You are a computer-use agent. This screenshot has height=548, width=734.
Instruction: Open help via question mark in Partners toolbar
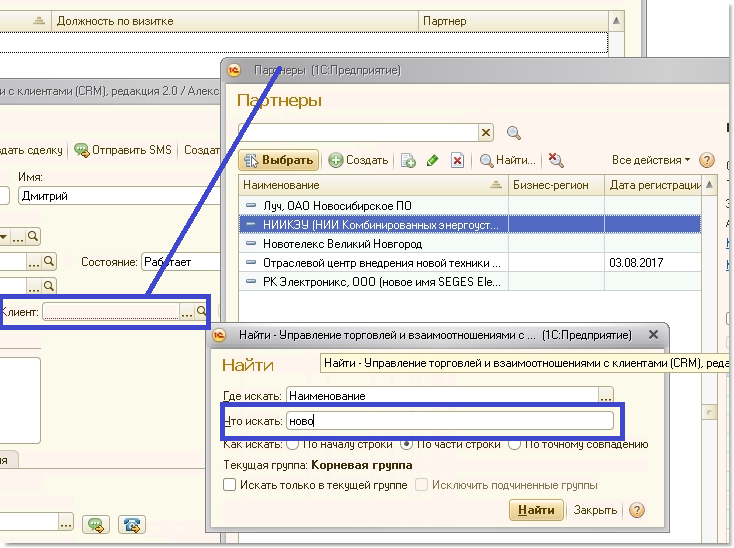click(x=707, y=160)
